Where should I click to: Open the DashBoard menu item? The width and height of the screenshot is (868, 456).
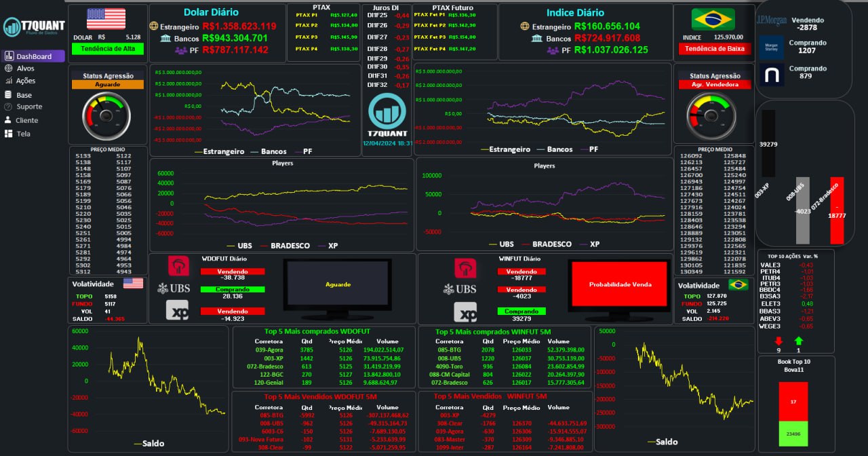coord(33,56)
